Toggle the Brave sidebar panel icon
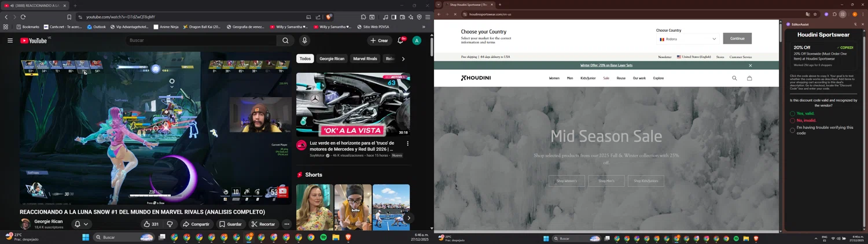 tap(393, 17)
